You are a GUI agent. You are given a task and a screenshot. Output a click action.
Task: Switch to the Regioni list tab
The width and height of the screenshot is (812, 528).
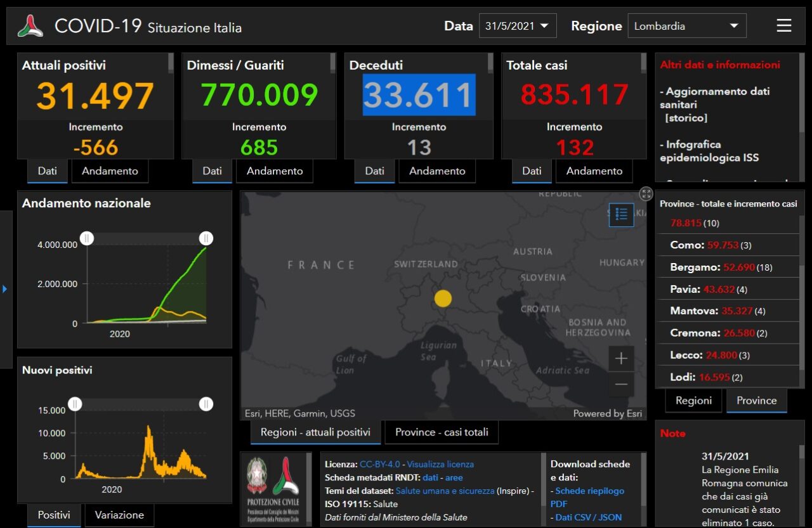tap(693, 401)
